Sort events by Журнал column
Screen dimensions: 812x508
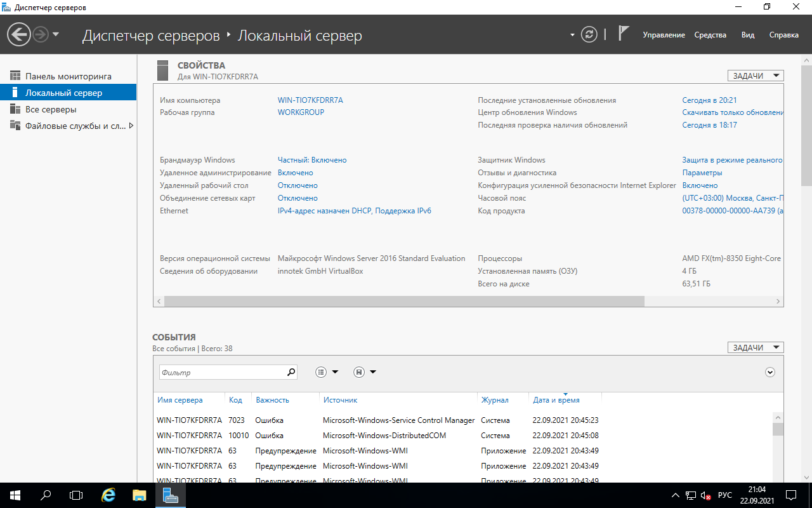tap(495, 400)
